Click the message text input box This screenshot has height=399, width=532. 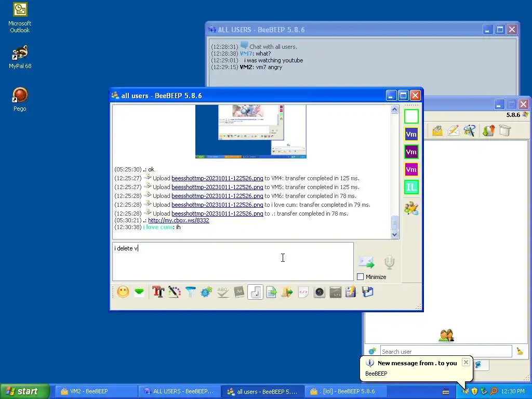click(x=233, y=262)
